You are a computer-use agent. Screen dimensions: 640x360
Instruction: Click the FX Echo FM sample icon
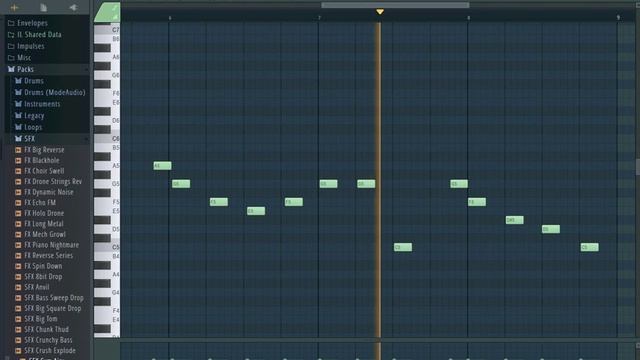(18, 203)
